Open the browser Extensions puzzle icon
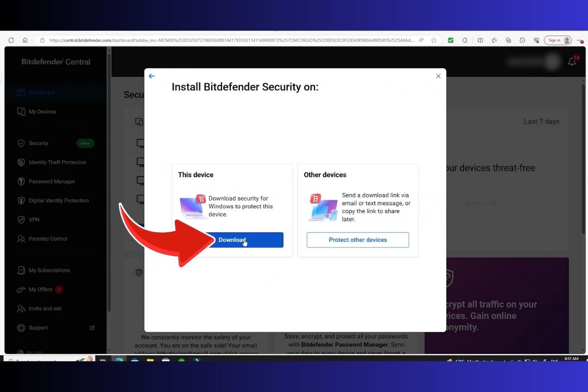 [x=465, y=40]
